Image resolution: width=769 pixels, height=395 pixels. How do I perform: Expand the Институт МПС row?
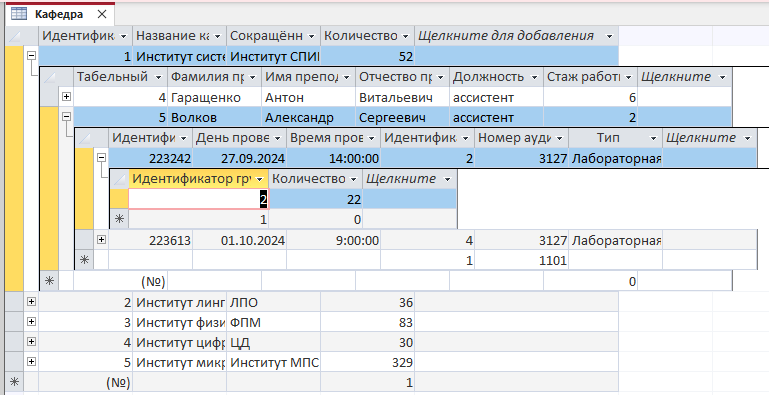(x=31, y=362)
